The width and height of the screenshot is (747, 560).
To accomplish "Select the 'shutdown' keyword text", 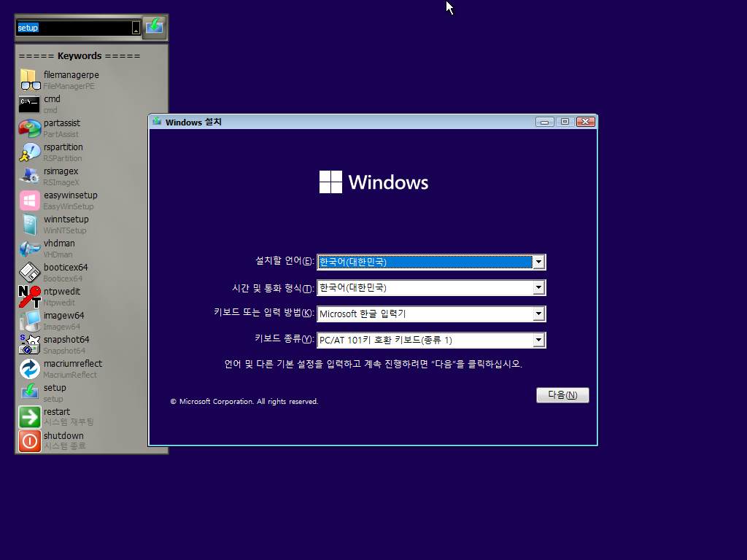I will [x=63, y=436].
